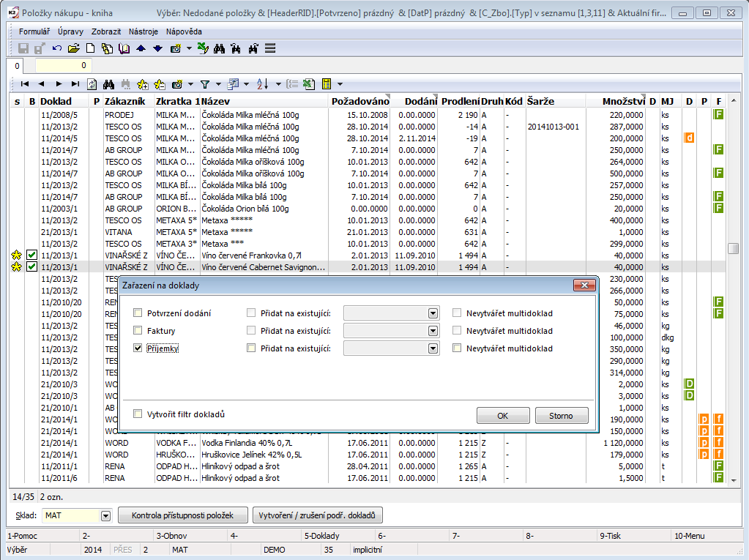This screenshot has height=560, width=749.
Task: Click the open folder icon in toolbar
Action: point(73,48)
